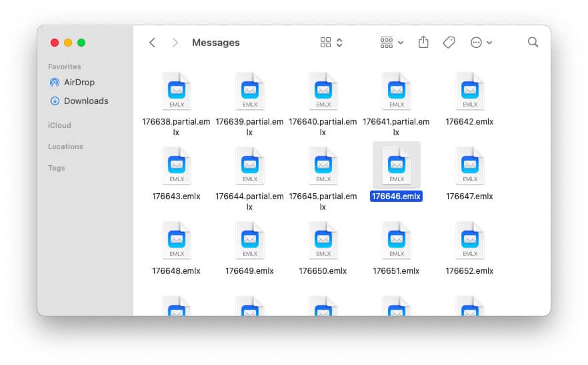Select the 176645.partial.emlx file icon

point(323,166)
